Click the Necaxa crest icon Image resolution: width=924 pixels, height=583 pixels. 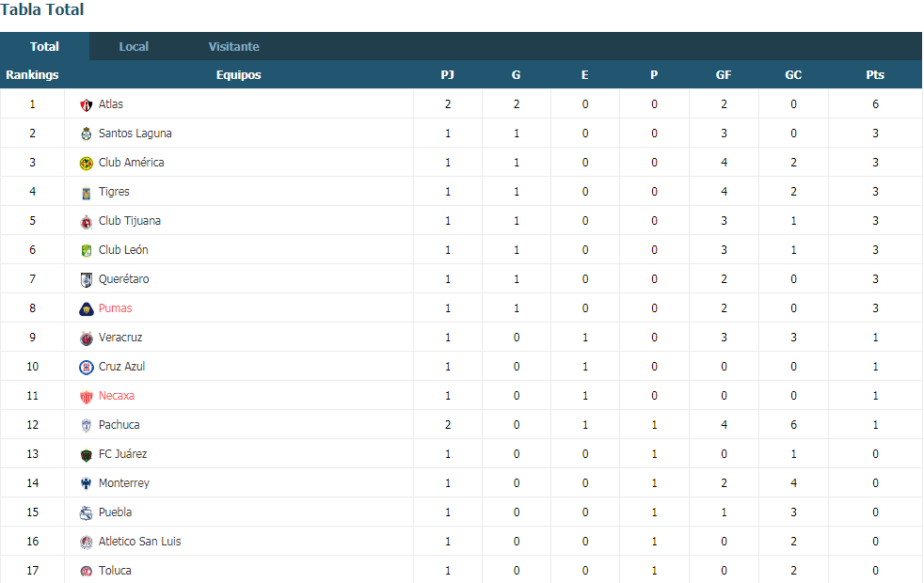pyautogui.click(x=86, y=396)
